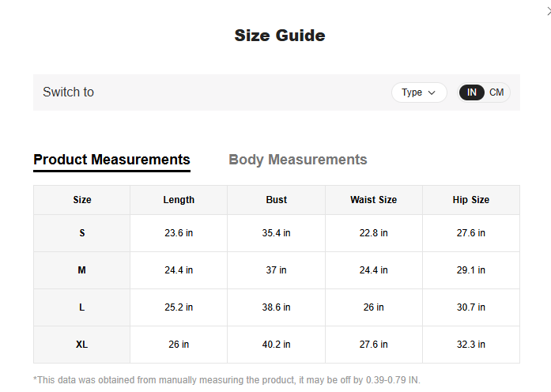Select the M size row label
Viewport: 551px width, 392px height.
[x=82, y=270]
